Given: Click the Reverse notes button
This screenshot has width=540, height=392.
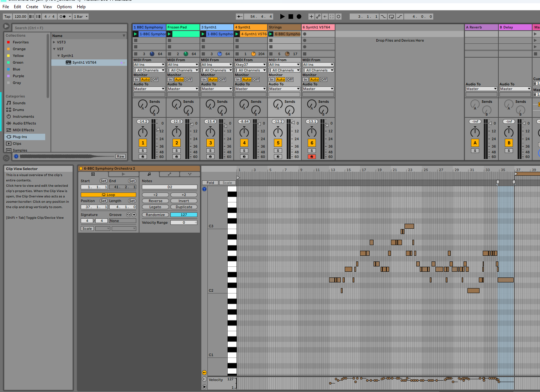Looking at the screenshot, I should click(x=155, y=201).
